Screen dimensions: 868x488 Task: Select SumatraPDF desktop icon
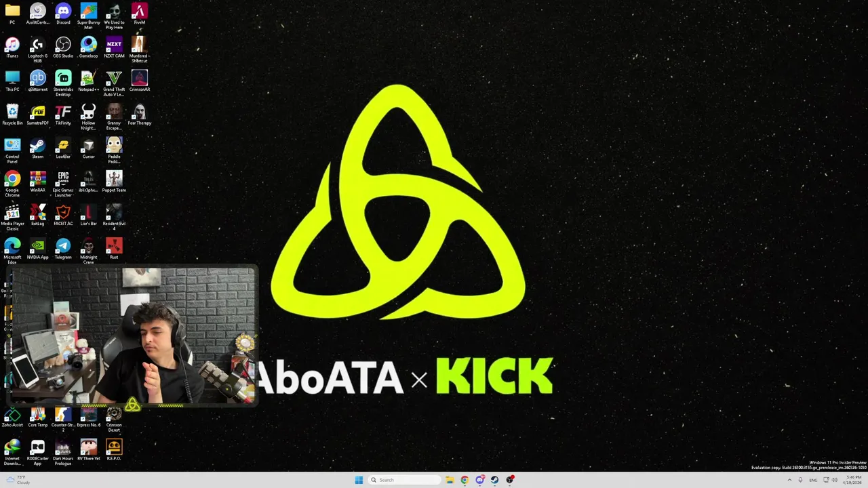[x=37, y=115]
